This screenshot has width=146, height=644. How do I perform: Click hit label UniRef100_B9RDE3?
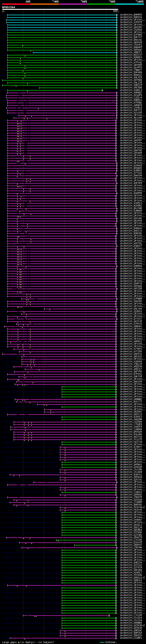(131, 58)
